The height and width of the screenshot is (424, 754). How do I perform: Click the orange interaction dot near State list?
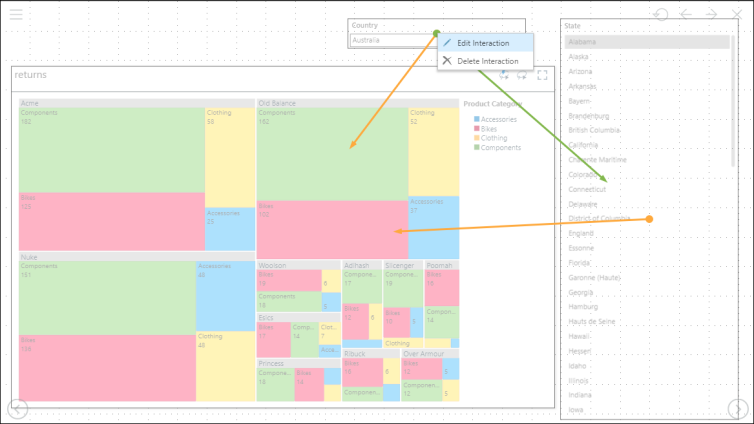pyautogui.click(x=649, y=219)
